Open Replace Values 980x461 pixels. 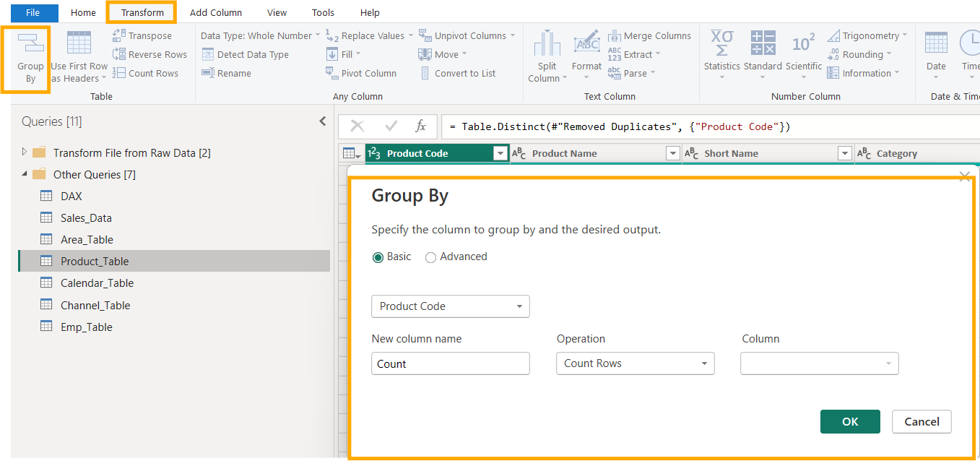click(369, 35)
